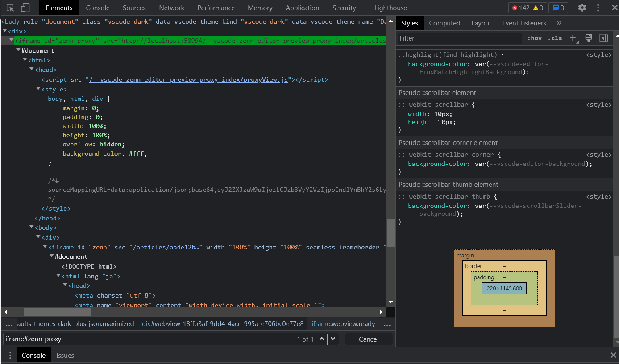Click the next search result down arrow
Image resolution: width=619 pixels, height=364 pixels.
pos(332,339)
